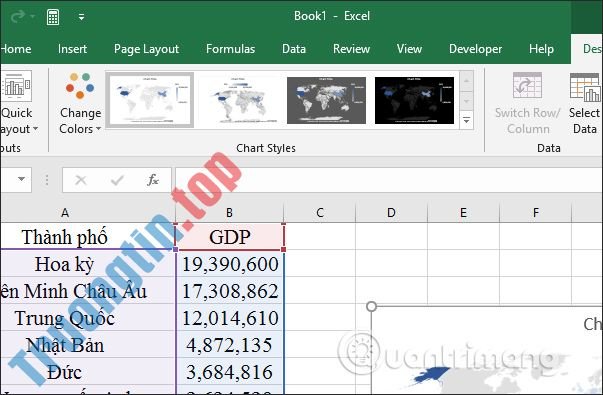Open the Help tab
603x395 pixels.
click(541, 49)
